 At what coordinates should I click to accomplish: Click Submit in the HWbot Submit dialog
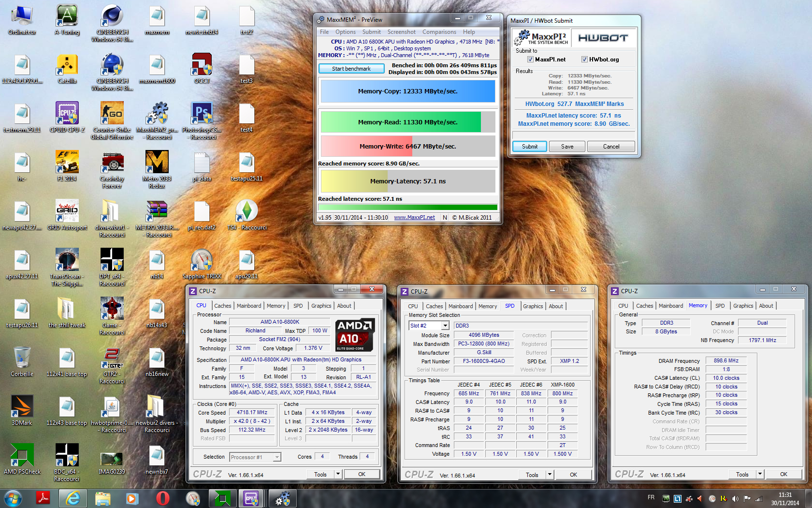530,147
